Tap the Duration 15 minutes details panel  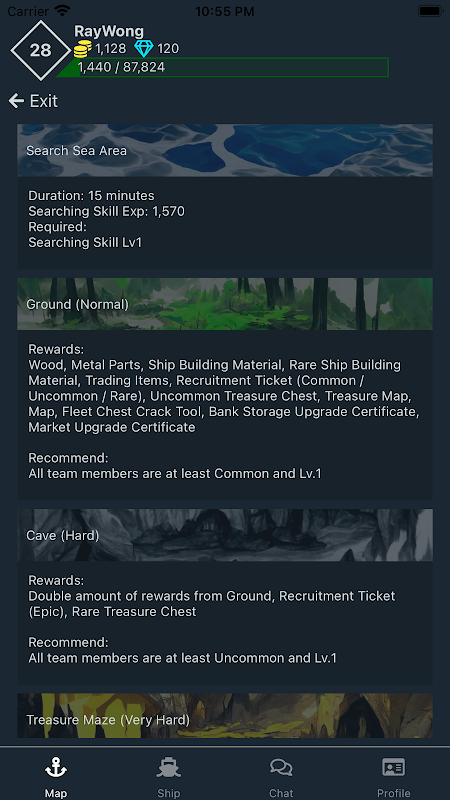coord(225,223)
